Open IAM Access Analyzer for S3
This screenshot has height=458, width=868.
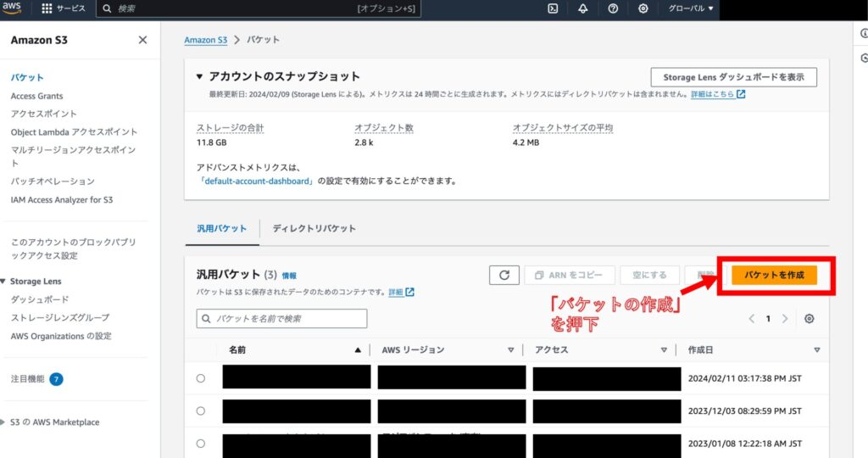click(61, 199)
